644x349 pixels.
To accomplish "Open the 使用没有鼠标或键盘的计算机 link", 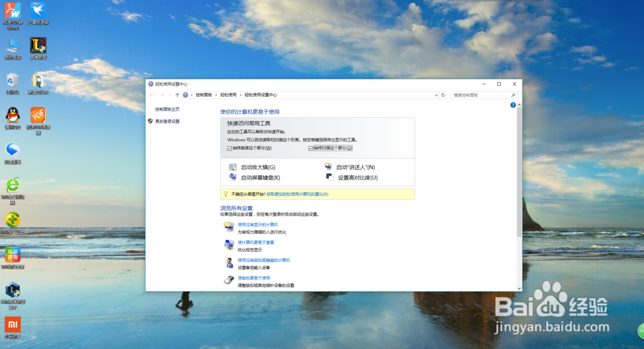I will (x=263, y=260).
